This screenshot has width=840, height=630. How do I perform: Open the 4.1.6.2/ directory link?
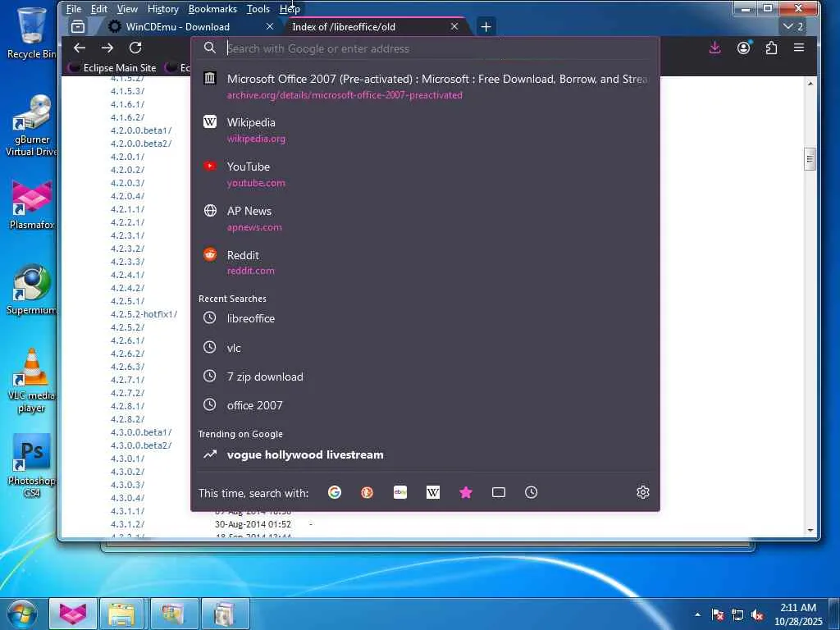pyautogui.click(x=127, y=117)
